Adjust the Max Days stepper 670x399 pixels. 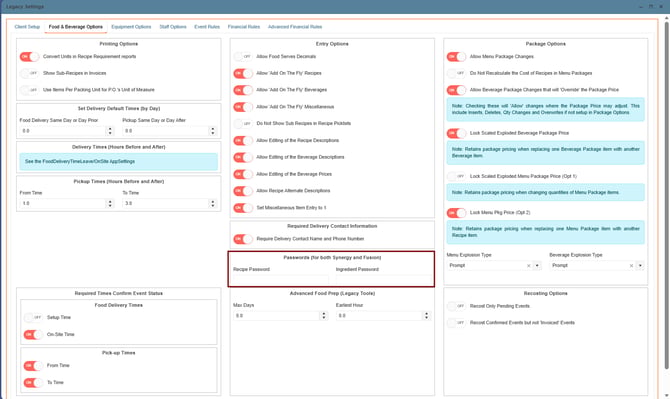(x=323, y=316)
